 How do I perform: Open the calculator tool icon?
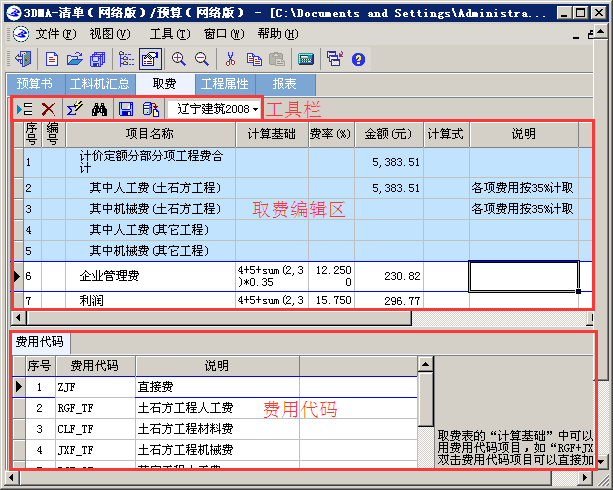305,60
